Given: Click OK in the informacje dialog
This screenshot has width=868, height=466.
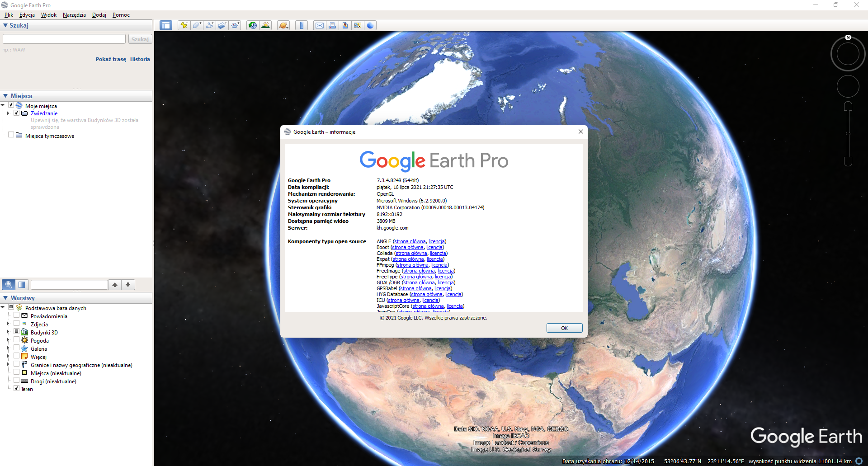Looking at the screenshot, I should (x=564, y=328).
